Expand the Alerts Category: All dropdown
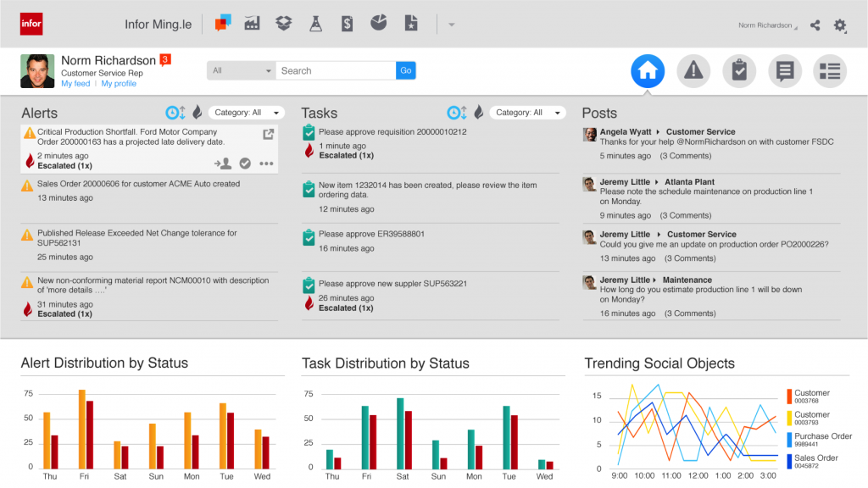 (247, 113)
